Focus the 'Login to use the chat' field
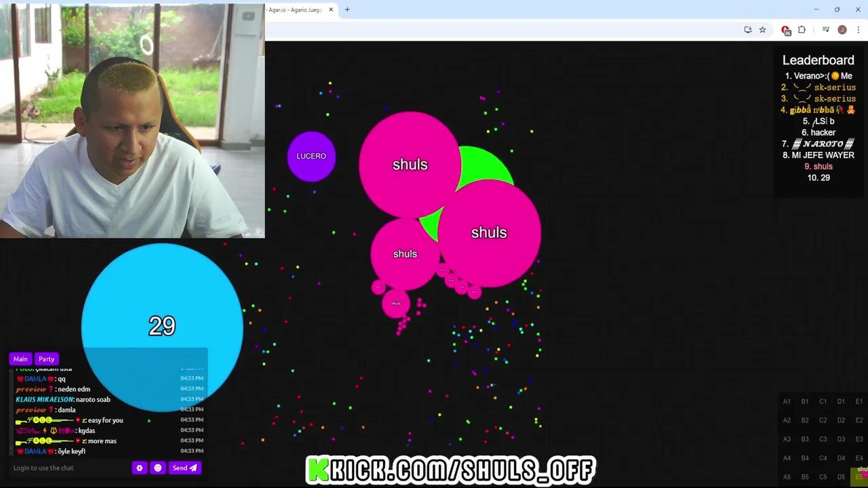 (x=71, y=468)
